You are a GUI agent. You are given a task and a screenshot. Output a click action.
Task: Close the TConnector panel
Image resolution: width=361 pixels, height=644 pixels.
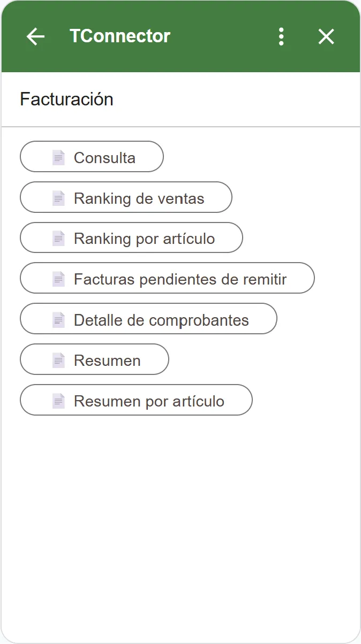(326, 36)
